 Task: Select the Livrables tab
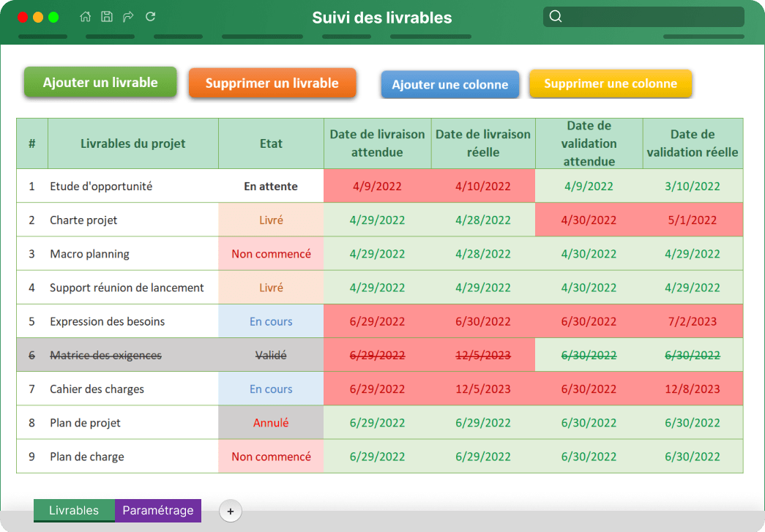click(74, 511)
